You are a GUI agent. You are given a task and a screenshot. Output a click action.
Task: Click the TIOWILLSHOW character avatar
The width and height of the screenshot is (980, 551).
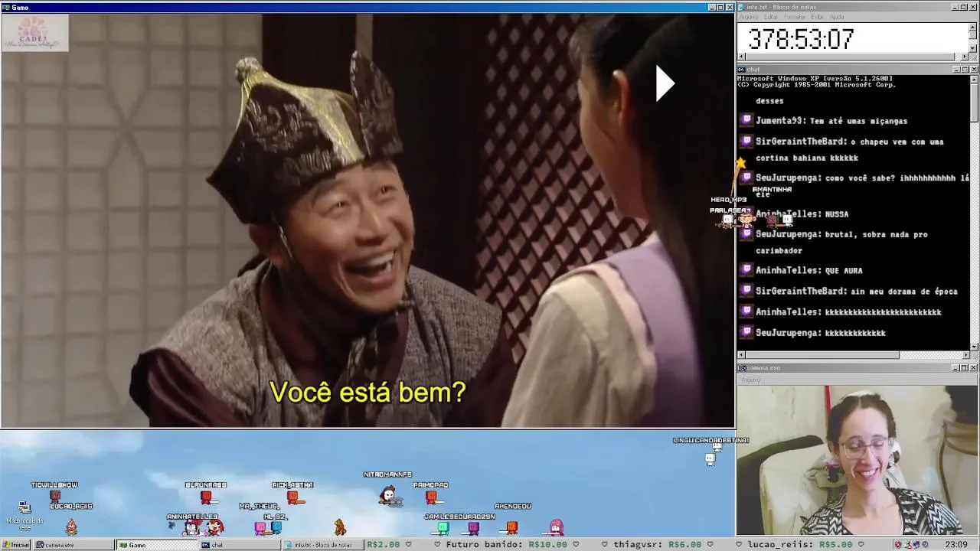[54, 496]
